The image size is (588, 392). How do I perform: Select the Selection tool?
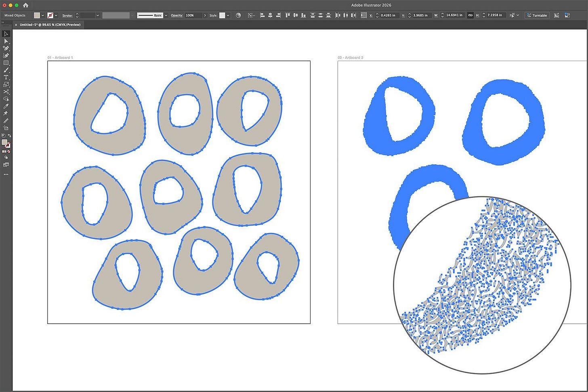(6, 34)
